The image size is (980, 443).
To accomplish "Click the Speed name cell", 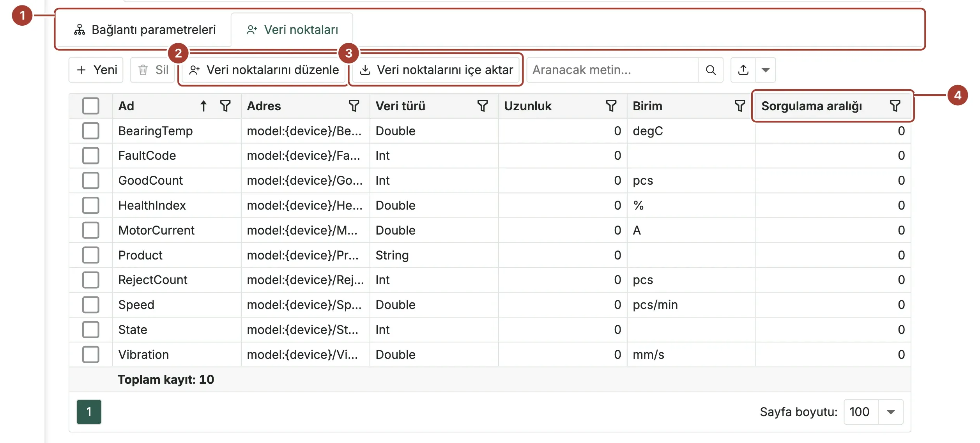I will click(177, 305).
